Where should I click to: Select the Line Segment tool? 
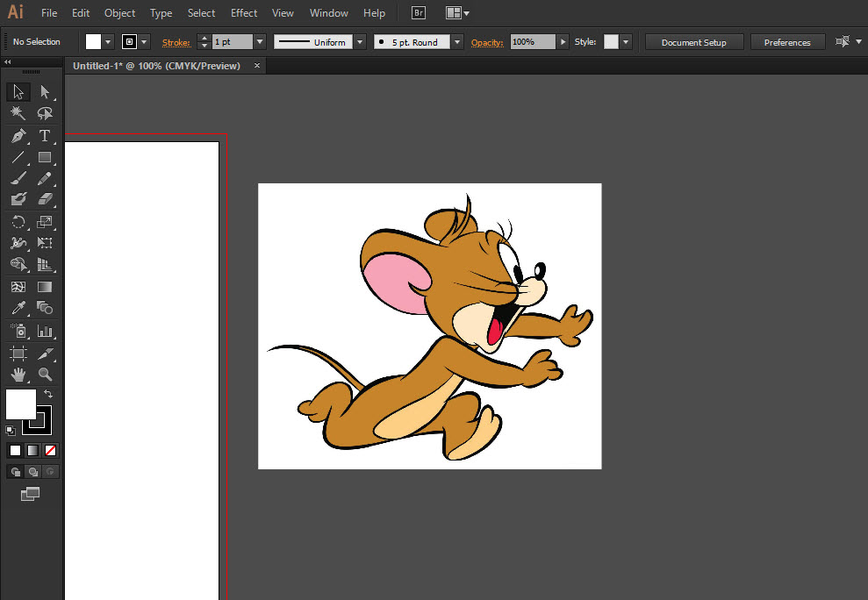tap(18, 157)
